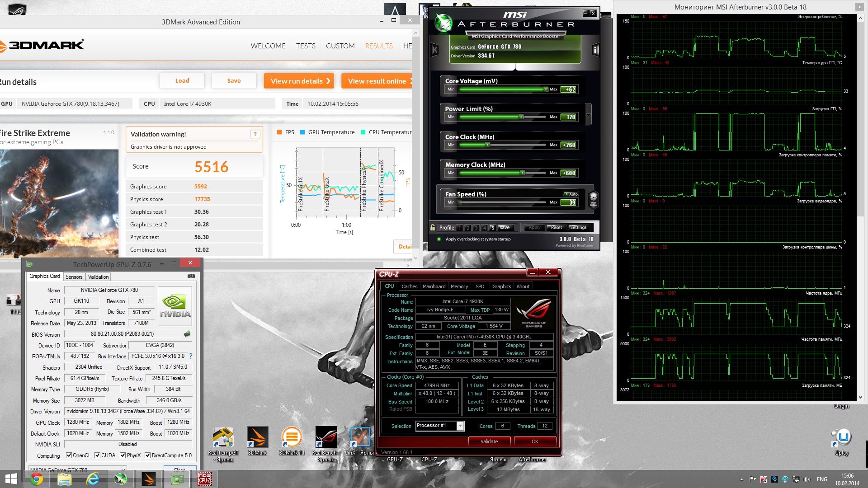Open the Uplay desktop shortcut
The height and width of the screenshot is (488, 868).
click(x=842, y=443)
